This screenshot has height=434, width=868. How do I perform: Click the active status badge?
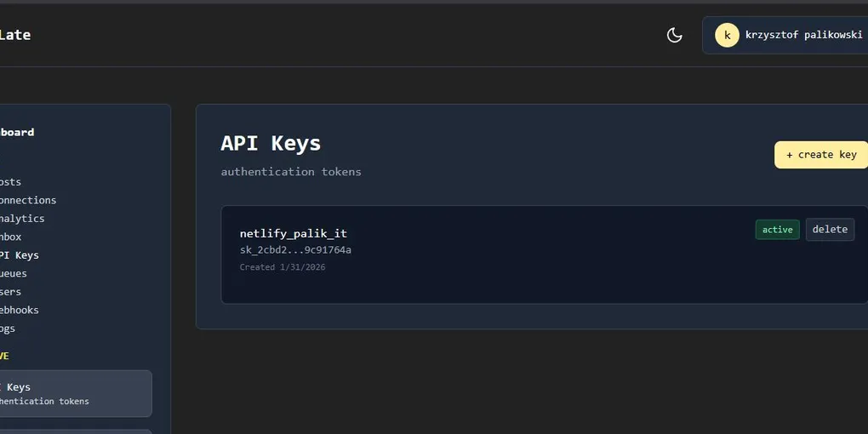[x=777, y=230]
